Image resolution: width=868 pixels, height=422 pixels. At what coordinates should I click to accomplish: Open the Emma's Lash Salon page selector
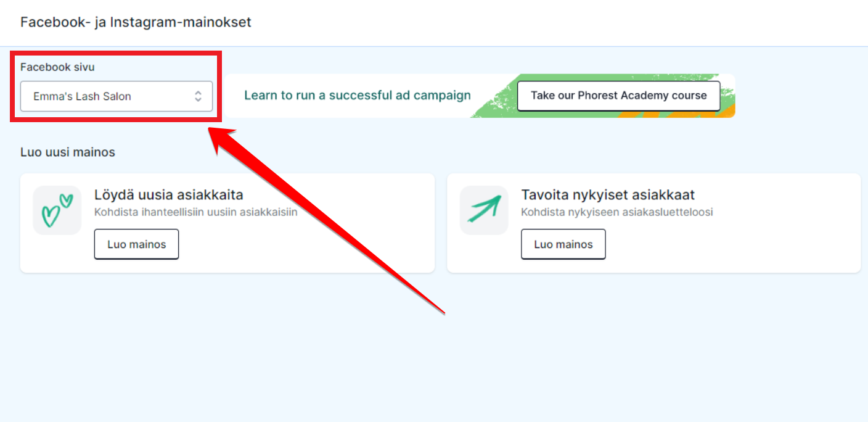(x=117, y=96)
